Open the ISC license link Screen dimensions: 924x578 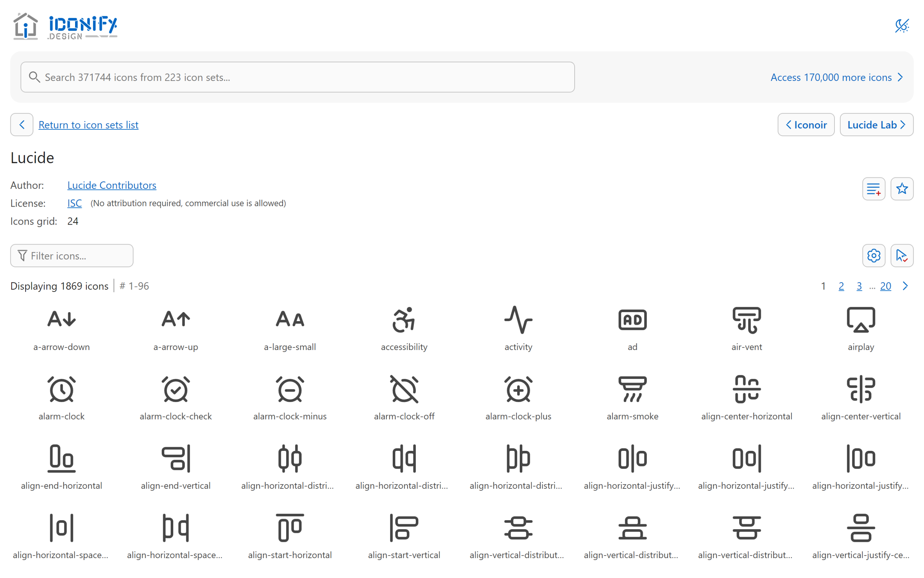[74, 203]
